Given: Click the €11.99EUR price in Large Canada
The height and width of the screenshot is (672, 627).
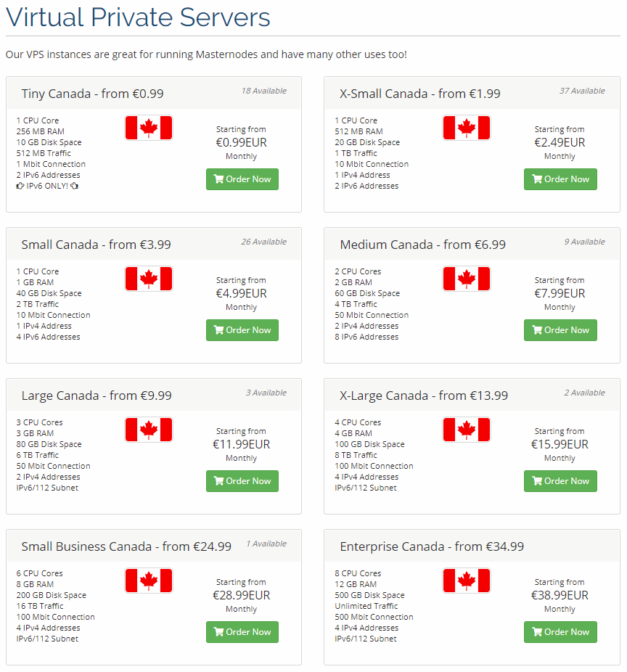Looking at the screenshot, I should tap(241, 444).
